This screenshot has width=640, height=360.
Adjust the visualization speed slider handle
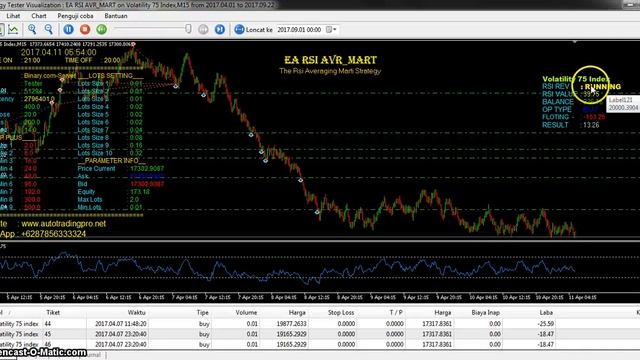click(188, 29)
